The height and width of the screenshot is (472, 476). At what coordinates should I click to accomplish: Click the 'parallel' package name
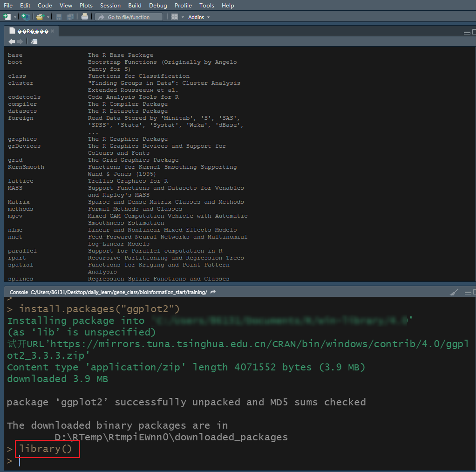[x=22, y=251]
